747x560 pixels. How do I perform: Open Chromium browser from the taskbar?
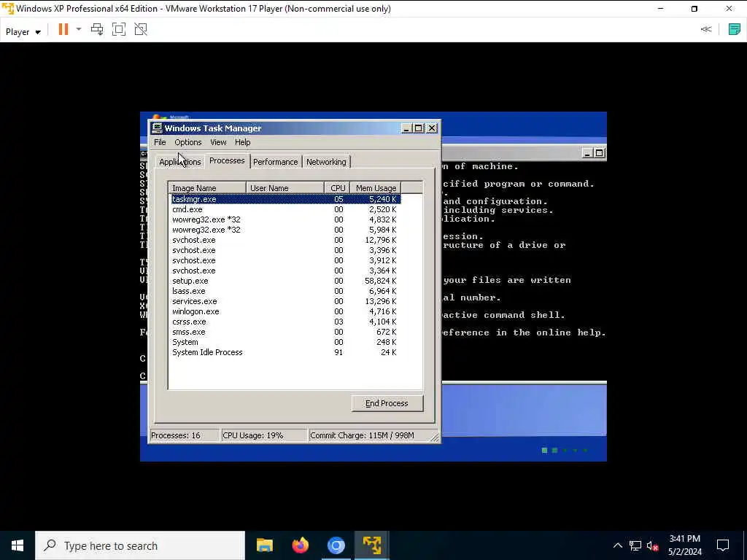click(336, 545)
